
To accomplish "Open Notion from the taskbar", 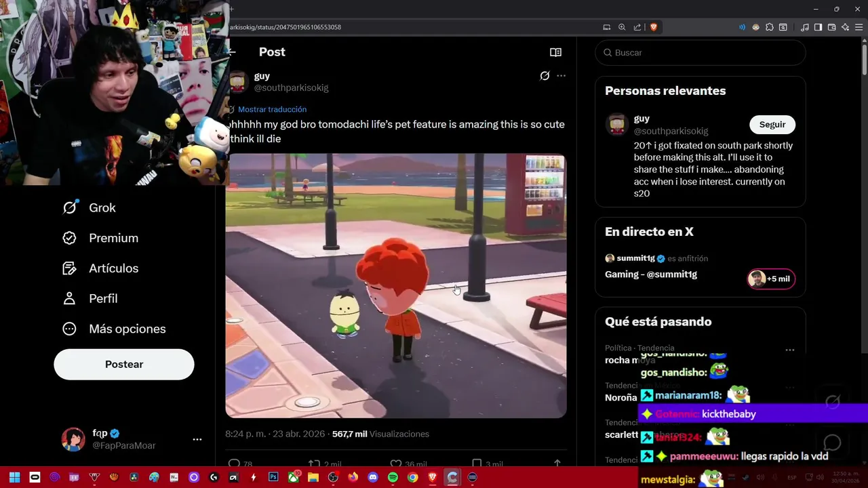I will [x=174, y=477].
